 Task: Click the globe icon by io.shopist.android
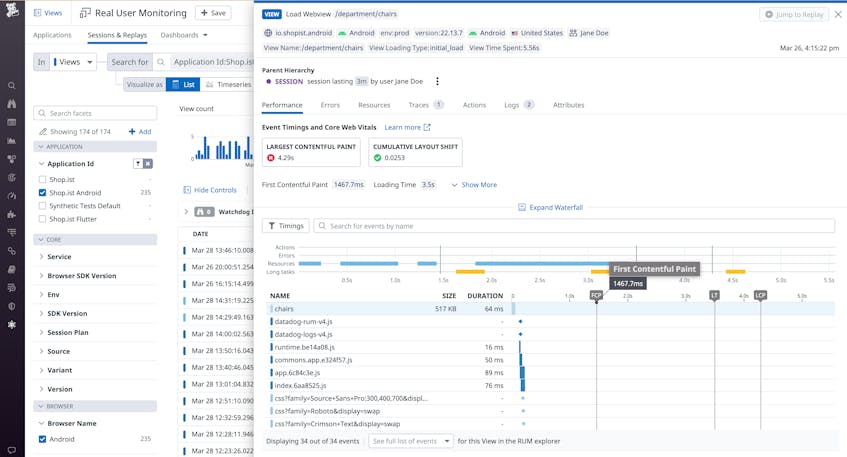[268, 33]
